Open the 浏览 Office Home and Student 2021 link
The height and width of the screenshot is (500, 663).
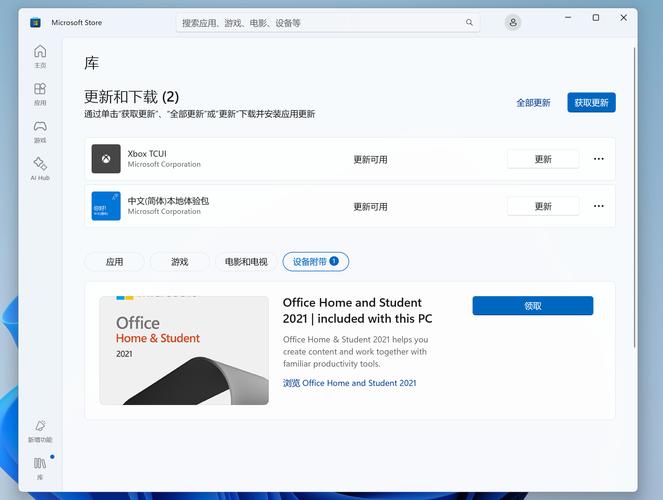(x=349, y=383)
